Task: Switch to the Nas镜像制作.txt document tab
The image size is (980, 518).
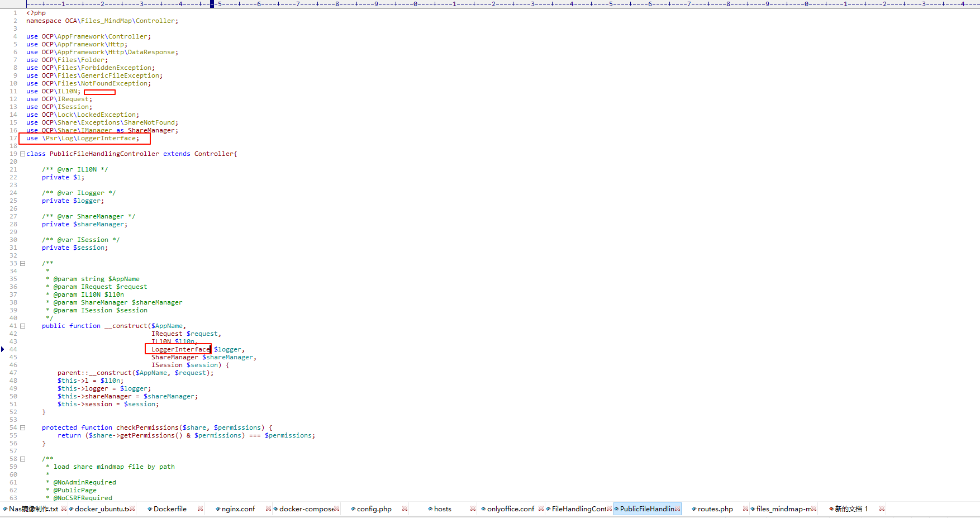Action: 34,509
